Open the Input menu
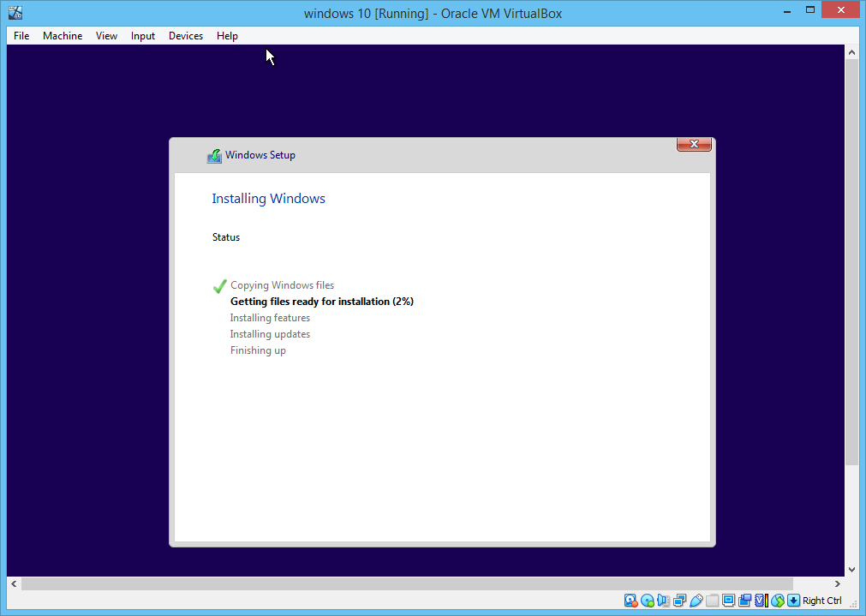This screenshot has height=616, width=866. pyautogui.click(x=142, y=36)
